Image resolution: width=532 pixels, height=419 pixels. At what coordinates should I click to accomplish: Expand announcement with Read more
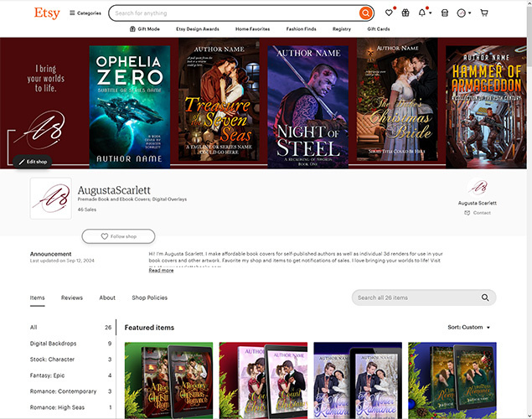(161, 271)
